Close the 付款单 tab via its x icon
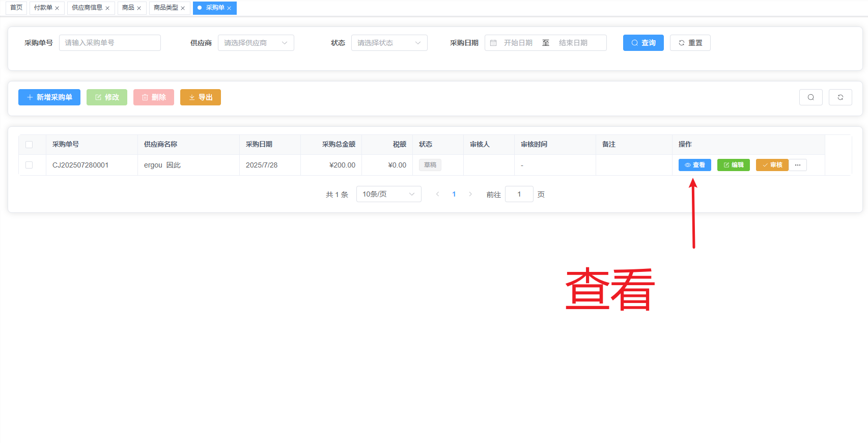Screen dimensions: 868x443 [57, 8]
